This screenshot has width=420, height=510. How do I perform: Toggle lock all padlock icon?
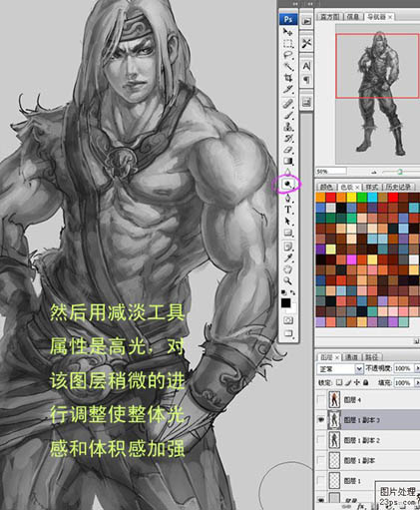point(365,382)
